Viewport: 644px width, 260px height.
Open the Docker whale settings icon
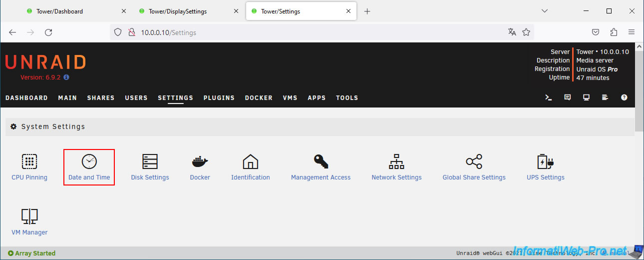point(200,162)
